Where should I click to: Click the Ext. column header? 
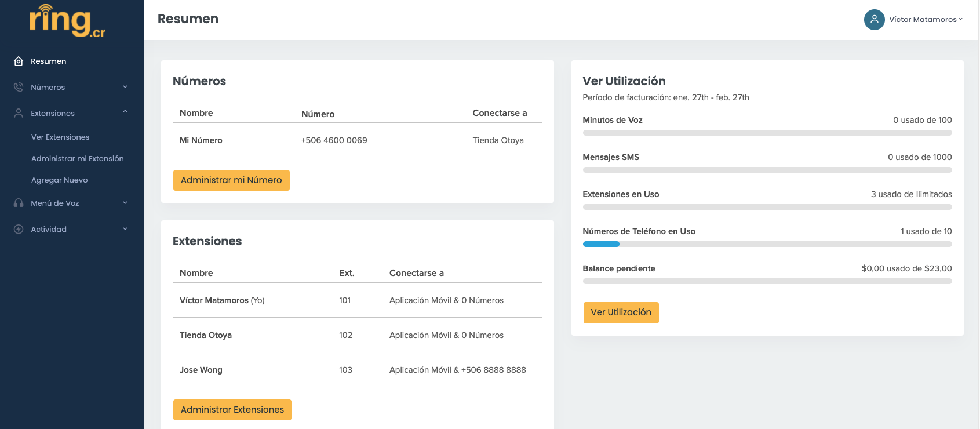pos(347,273)
